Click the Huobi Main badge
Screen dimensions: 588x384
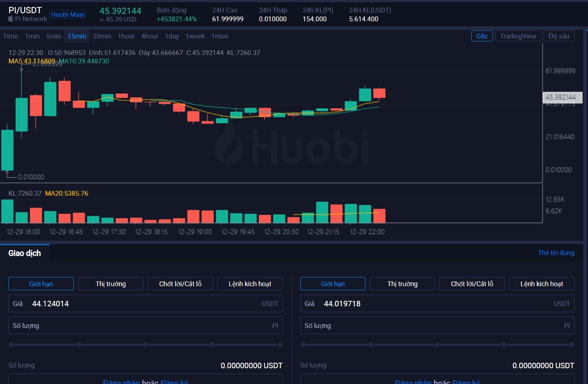pyautogui.click(x=68, y=15)
